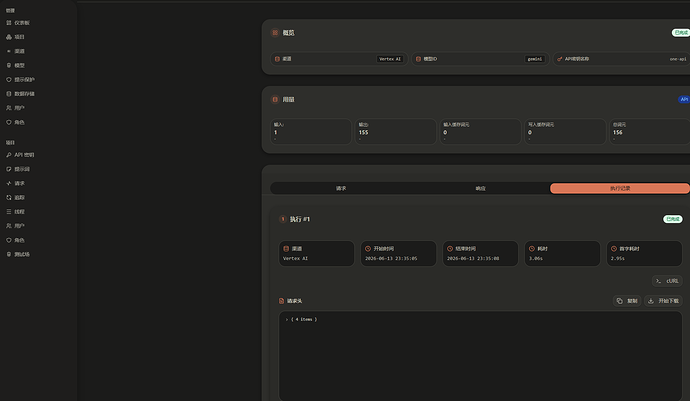Click the clock icon beside 结束时间
Viewport: 690px width, 401px height.
click(x=450, y=249)
